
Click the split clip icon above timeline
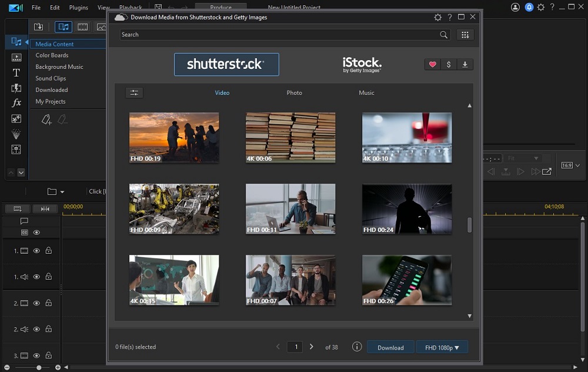pos(45,208)
